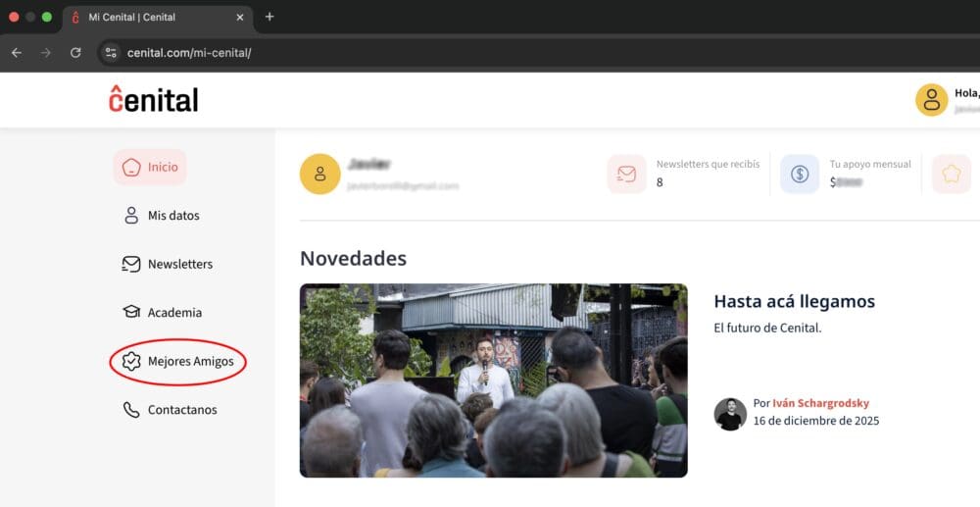Screen dimensions: 980x507
Task: Click the Cenital logo
Action: [154, 100]
